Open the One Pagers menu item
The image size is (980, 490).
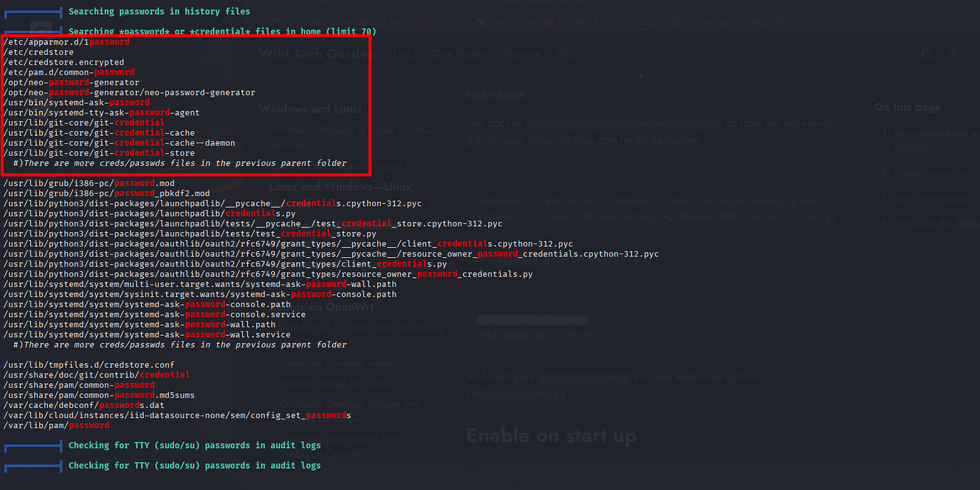(x=460, y=54)
